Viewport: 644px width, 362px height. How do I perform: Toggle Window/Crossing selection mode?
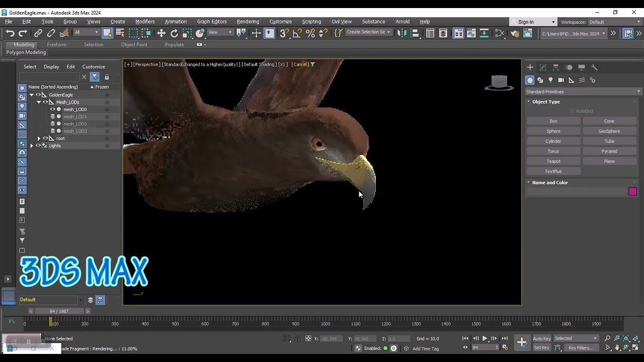click(146, 33)
